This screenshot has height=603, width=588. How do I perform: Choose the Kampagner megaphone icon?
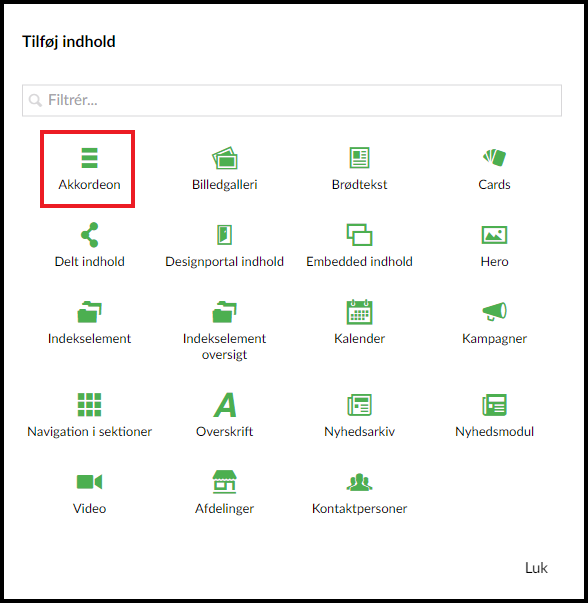coord(495,311)
